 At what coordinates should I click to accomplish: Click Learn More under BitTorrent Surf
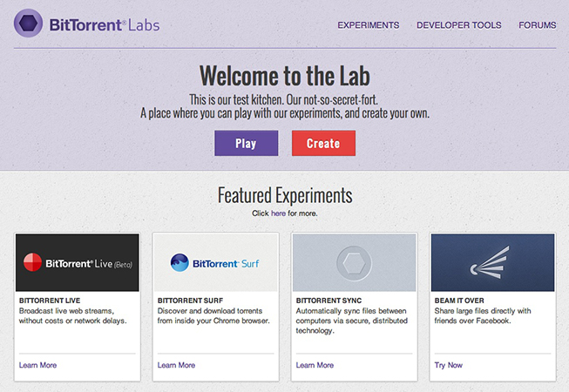(x=176, y=365)
